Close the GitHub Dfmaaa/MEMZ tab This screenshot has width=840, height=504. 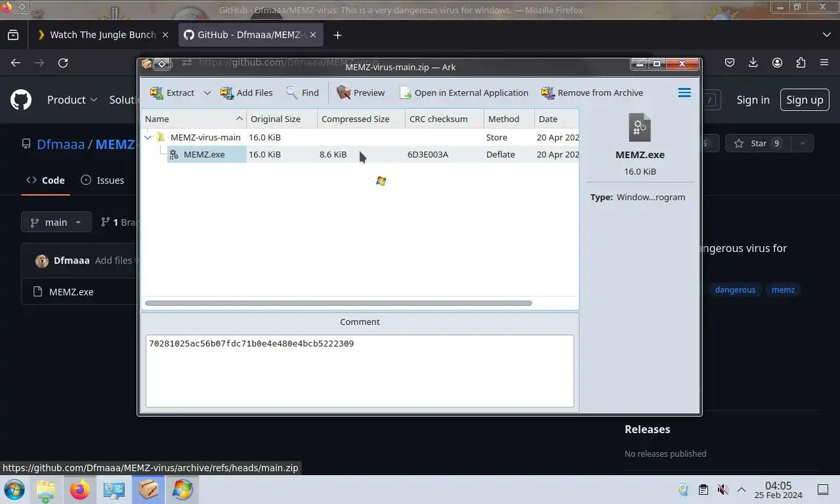click(314, 35)
